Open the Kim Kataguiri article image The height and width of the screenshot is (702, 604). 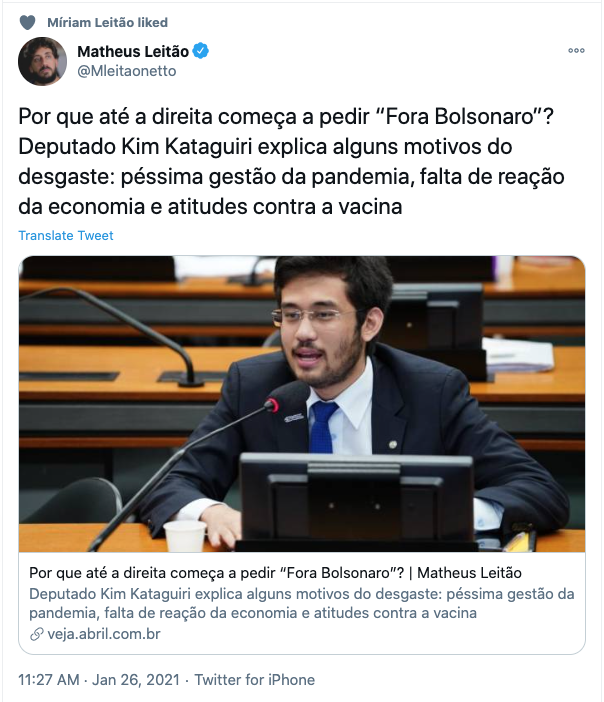tap(302, 404)
